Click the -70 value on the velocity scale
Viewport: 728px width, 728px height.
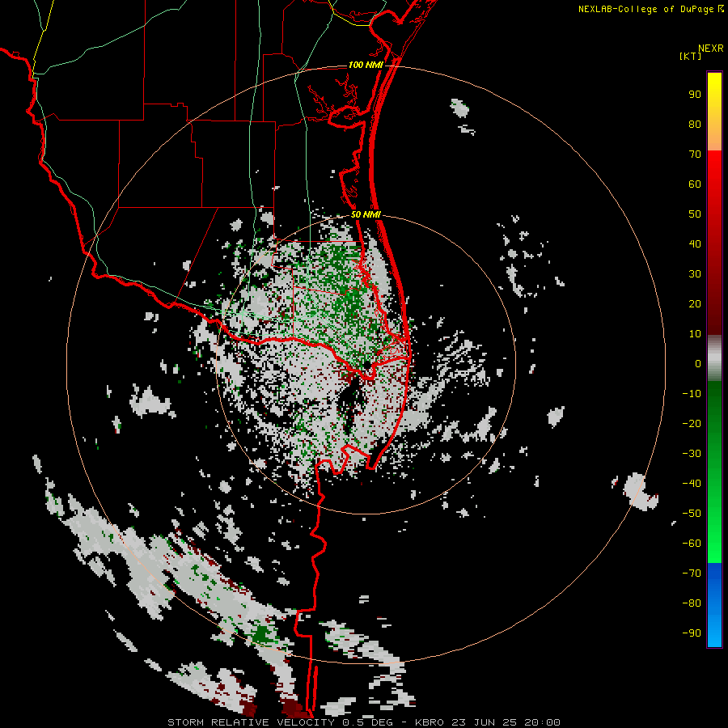pyautogui.click(x=692, y=574)
